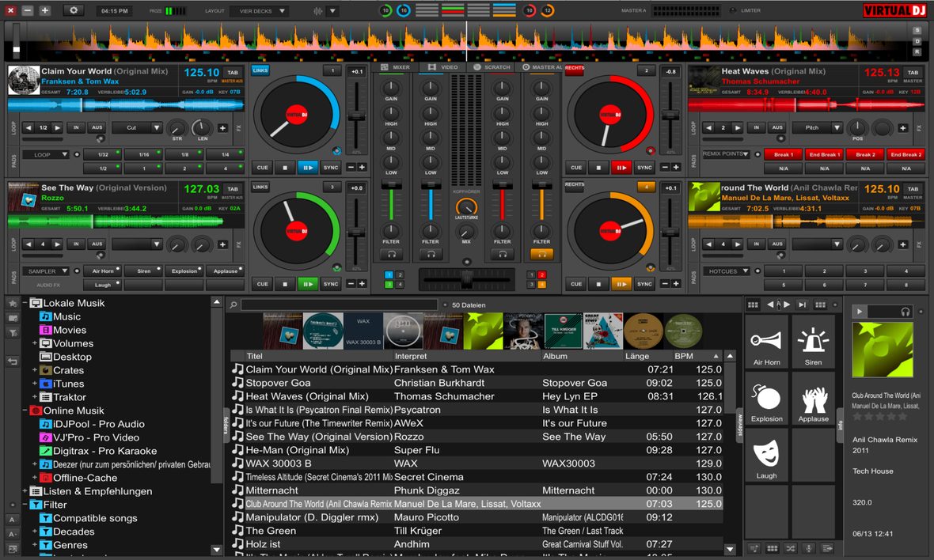
Task: Toggle RECHTS assignment on deck 2
Action: click(574, 68)
